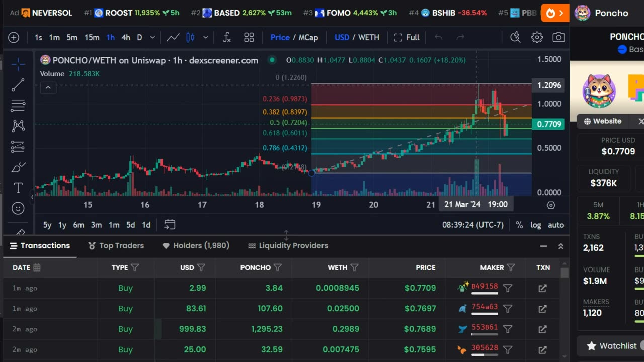Expand the timeframe interval dropdown arrow

coord(152,37)
